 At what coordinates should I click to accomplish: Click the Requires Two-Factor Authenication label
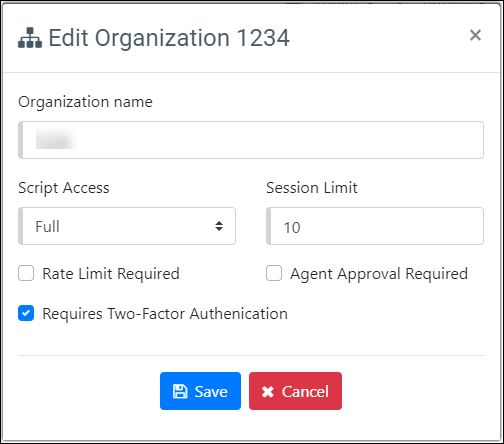[165, 314]
